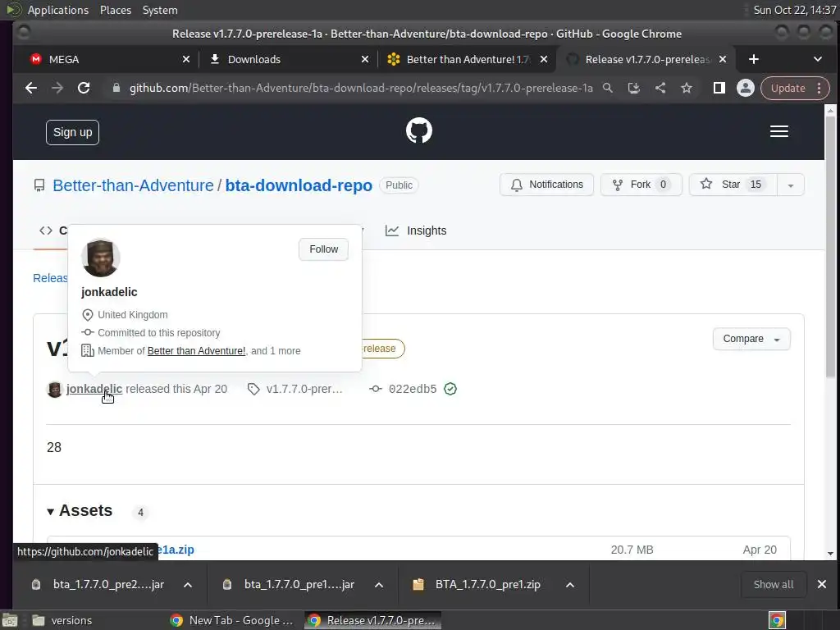Click the address bar URL
Image resolution: width=840 pixels, height=630 pixels.
pos(361,88)
